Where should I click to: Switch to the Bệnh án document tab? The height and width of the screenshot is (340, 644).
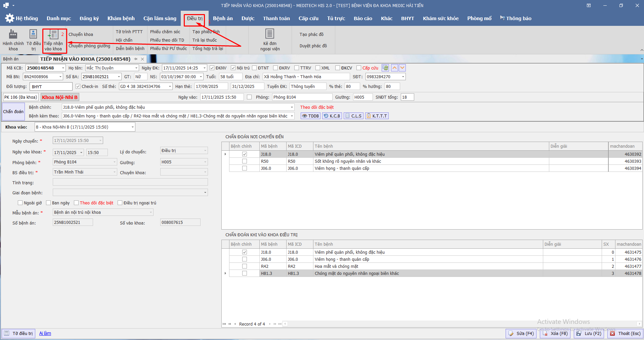tap(11, 59)
